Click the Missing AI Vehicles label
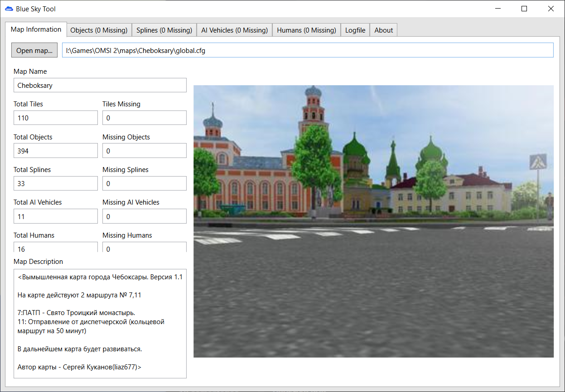565x392 pixels. pos(131,202)
